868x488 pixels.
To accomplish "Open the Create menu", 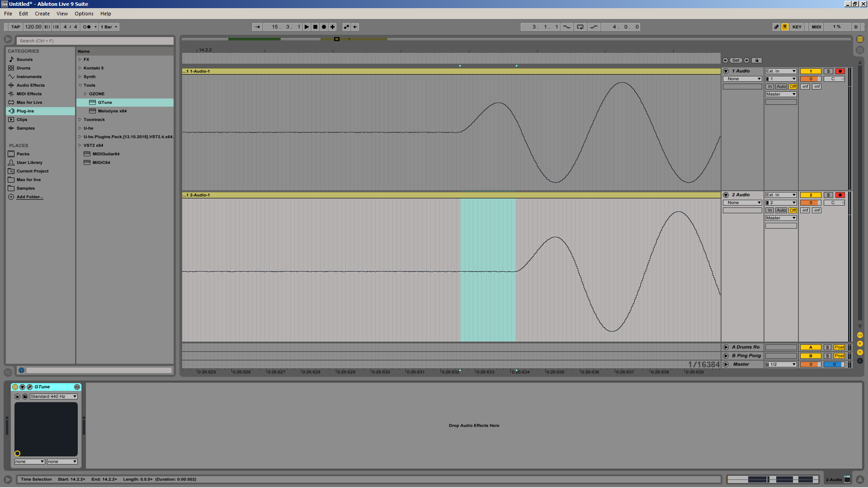I will coord(42,14).
